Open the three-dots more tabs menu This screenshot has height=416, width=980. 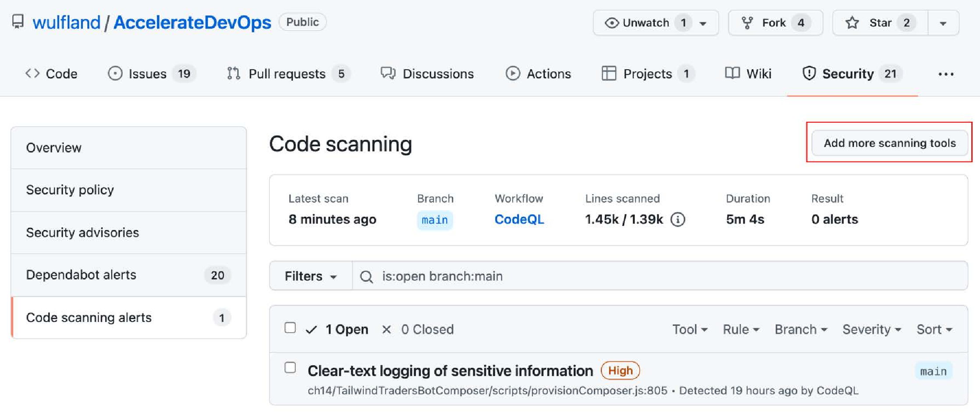point(946,74)
